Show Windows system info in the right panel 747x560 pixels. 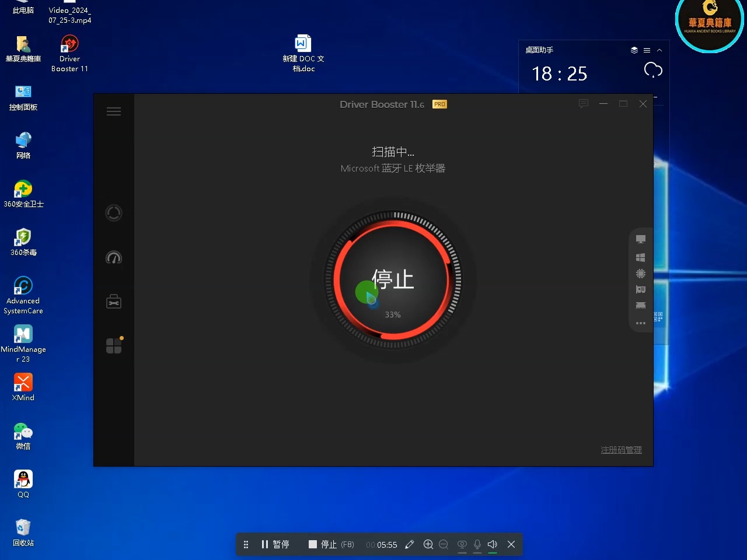(641, 257)
